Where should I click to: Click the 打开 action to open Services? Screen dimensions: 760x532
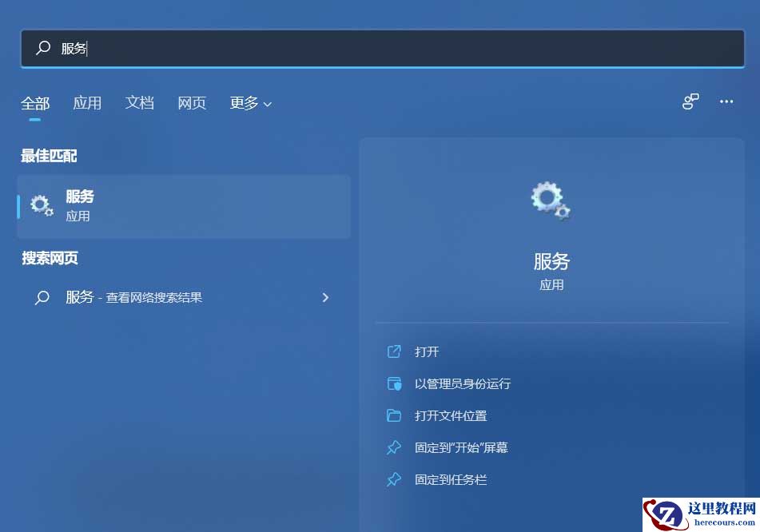426,351
